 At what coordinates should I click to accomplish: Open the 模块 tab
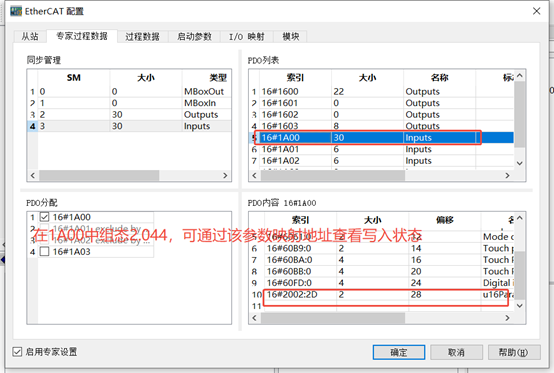(x=290, y=36)
